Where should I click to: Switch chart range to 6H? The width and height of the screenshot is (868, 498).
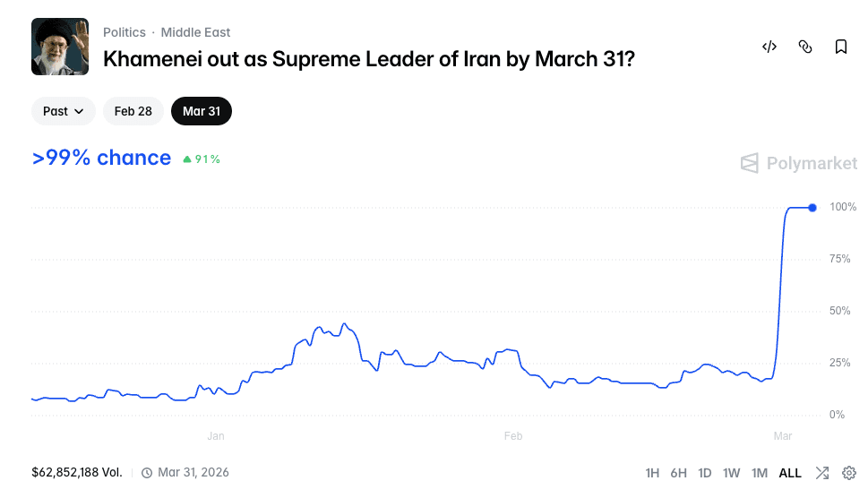tap(678, 473)
